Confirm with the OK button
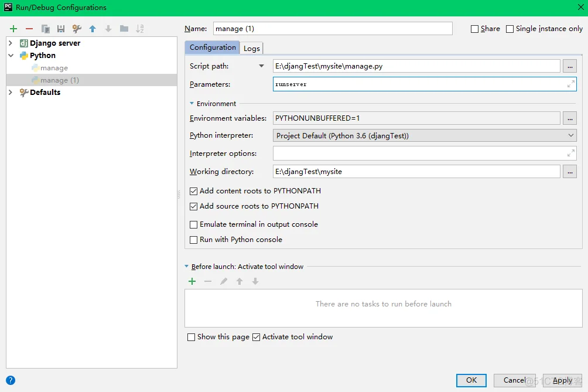The height and width of the screenshot is (392, 588). [471, 380]
